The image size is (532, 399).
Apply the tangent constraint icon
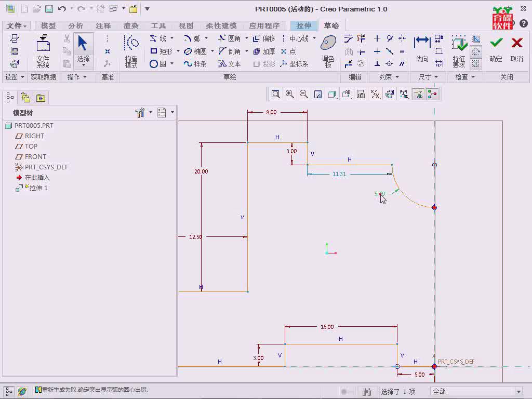pos(390,38)
